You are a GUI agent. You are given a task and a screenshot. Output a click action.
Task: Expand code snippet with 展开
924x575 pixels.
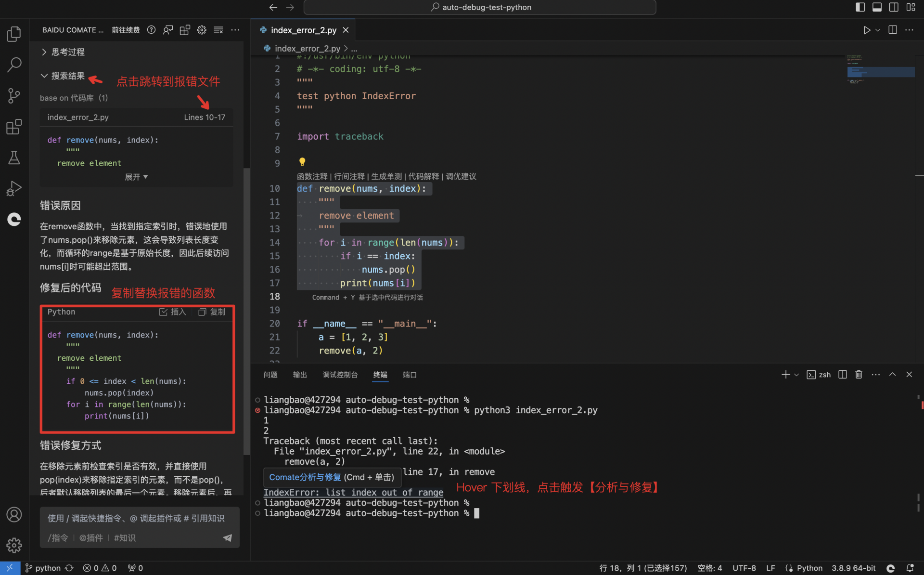click(136, 177)
